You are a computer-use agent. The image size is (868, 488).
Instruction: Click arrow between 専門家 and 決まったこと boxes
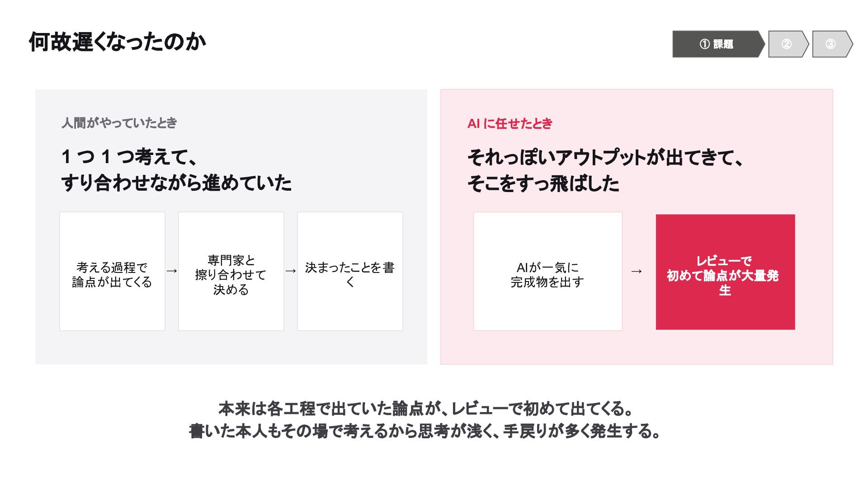tap(291, 271)
